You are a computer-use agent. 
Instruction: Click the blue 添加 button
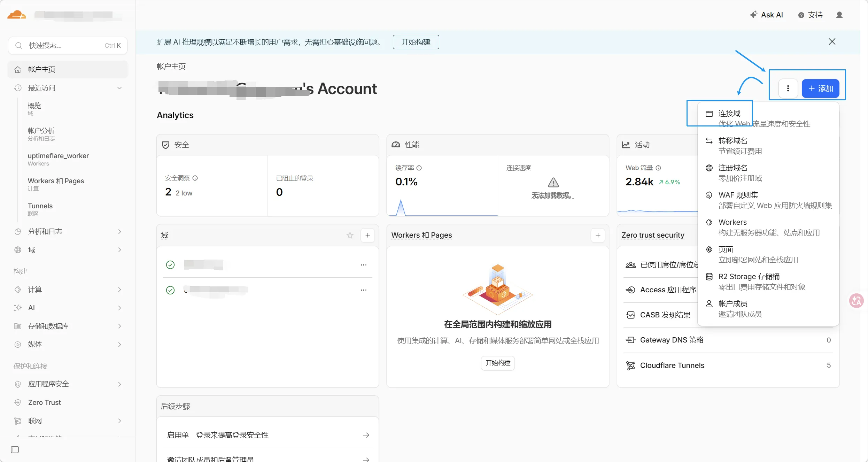(x=820, y=88)
